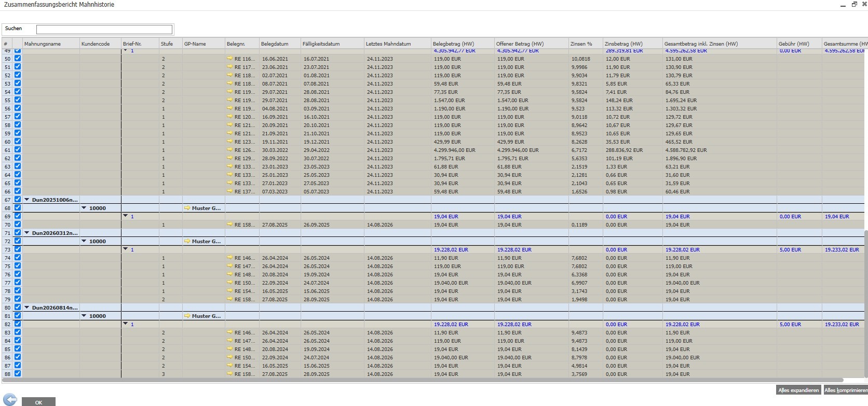Open link arrow in row 56 dated 04.08.2021

229,108
